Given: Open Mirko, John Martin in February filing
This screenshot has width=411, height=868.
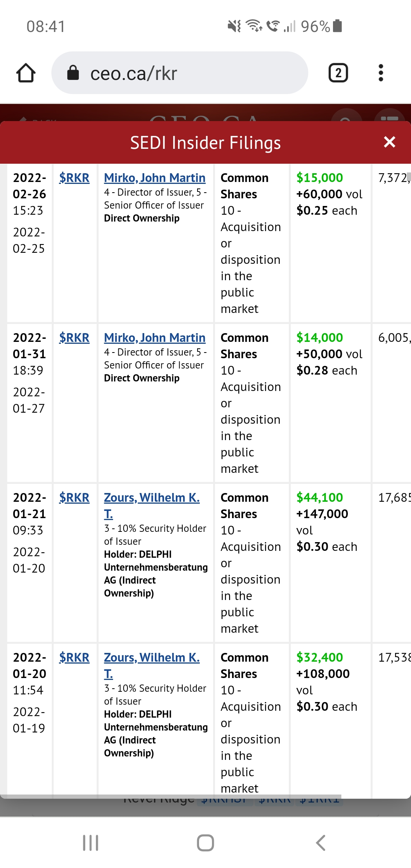Looking at the screenshot, I should pyautogui.click(x=155, y=178).
